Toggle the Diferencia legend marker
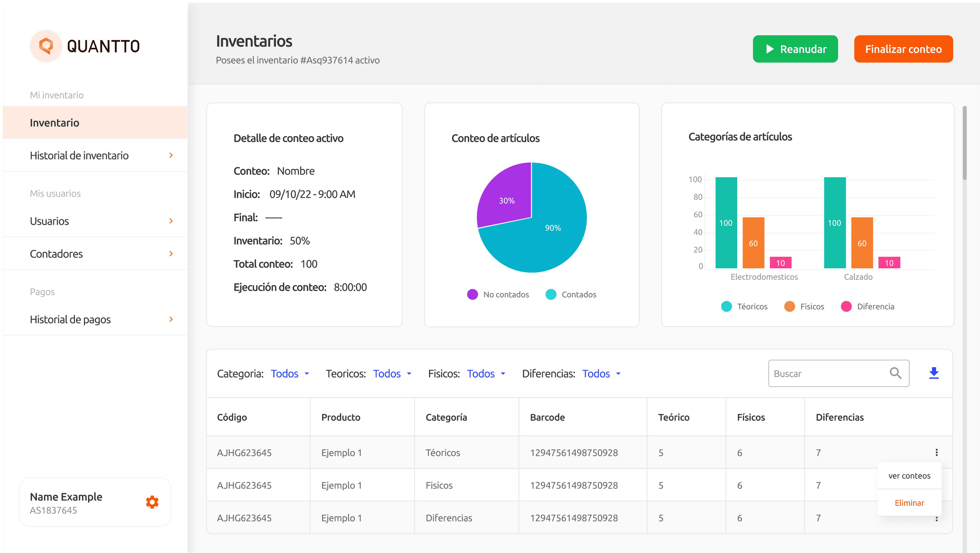This screenshot has height=553, width=980. tap(846, 307)
